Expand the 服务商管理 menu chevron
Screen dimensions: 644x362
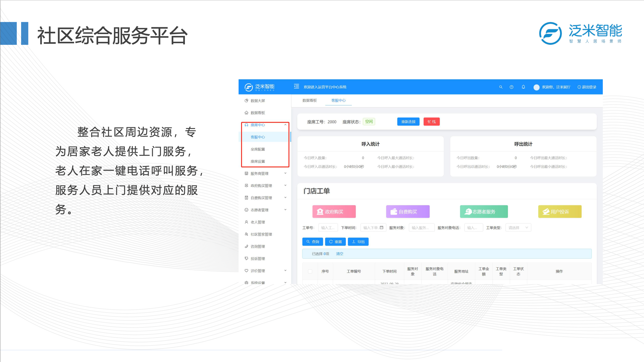click(285, 173)
